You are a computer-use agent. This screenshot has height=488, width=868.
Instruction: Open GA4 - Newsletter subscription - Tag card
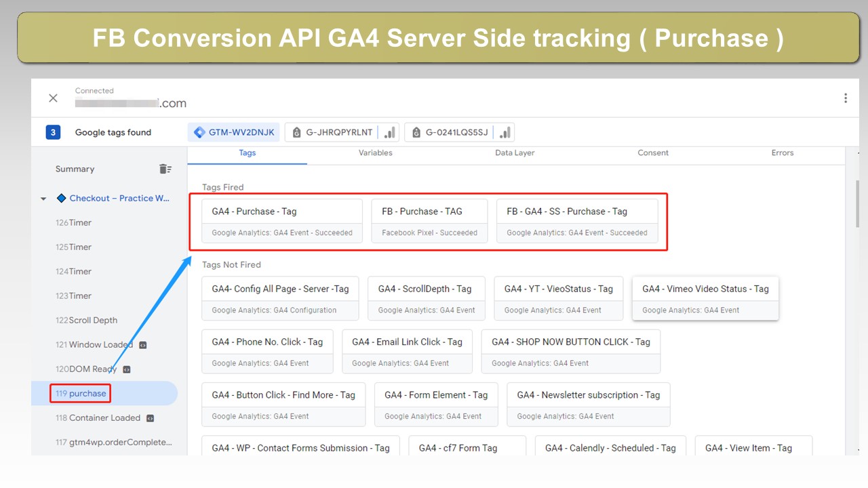pos(589,405)
